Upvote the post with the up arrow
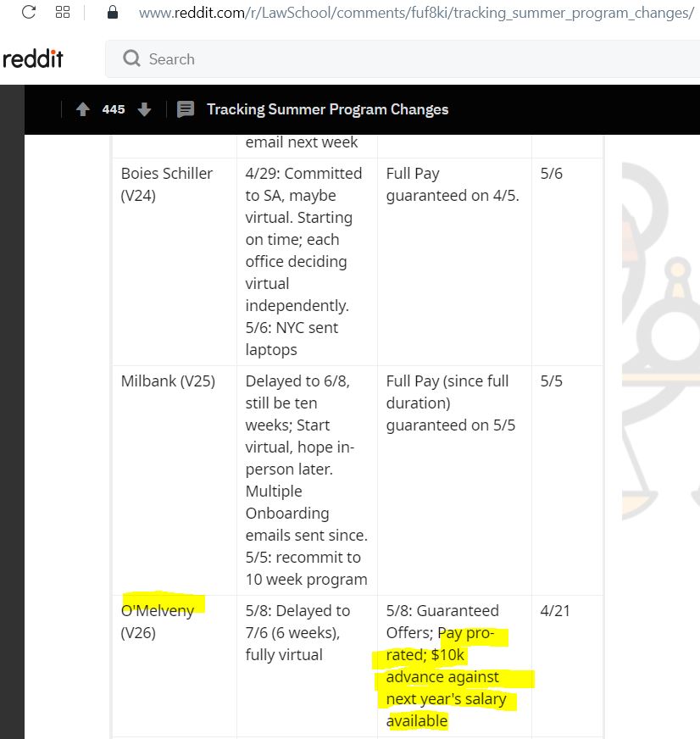700x739 pixels. point(83,109)
